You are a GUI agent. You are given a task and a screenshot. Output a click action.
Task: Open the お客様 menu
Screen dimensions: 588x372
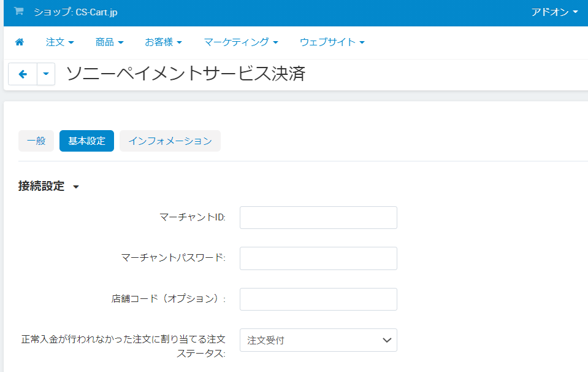(163, 42)
